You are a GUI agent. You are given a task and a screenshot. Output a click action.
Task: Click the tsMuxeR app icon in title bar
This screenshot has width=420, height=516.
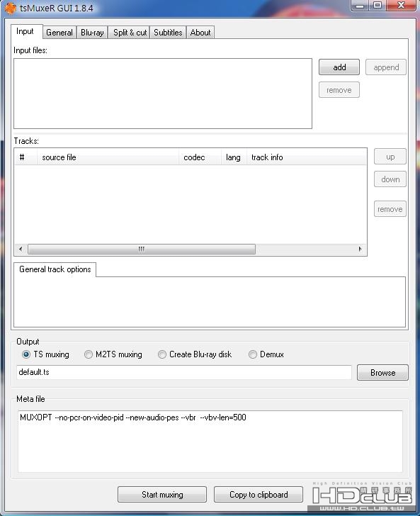tap(11, 9)
